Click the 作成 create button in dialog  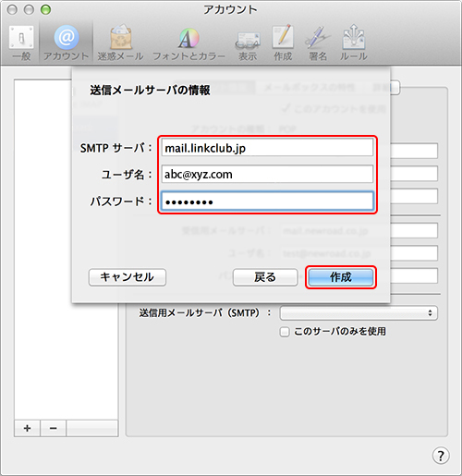pyautogui.click(x=341, y=277)
